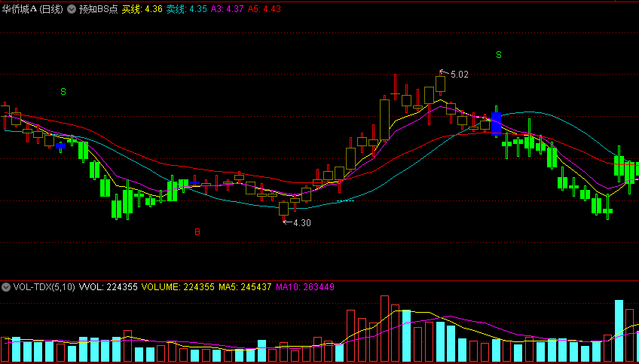
Task: Click the green S marker right of the 5.02 peak
Action: pos(499,54)
